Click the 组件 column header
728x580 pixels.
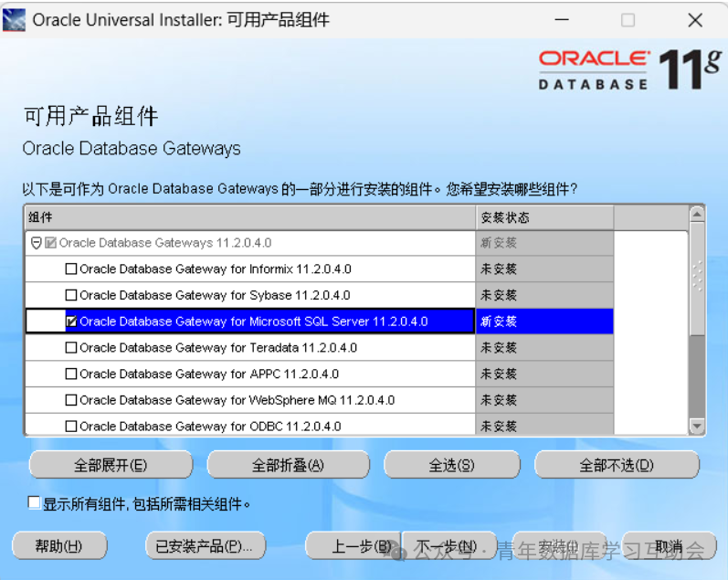point(249,217)
